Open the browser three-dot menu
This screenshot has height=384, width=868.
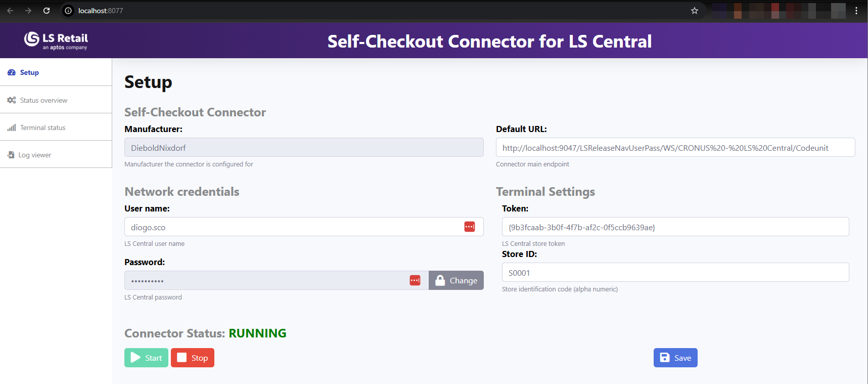click(x=856, y=11)
